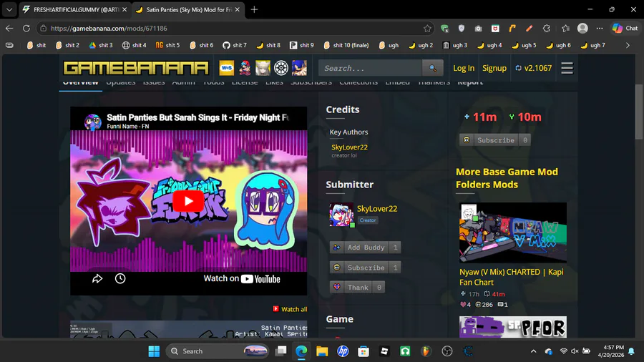Open Microsoft Store from taskbar
This screenshot has height=362, width=644.
(364, 351)
